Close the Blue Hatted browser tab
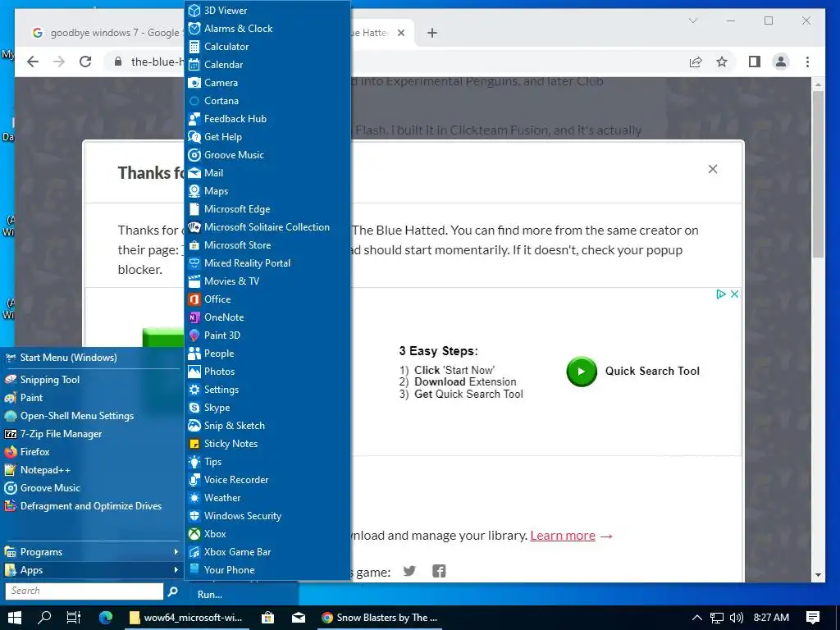 pyautogui.click(x=401, y=33)
